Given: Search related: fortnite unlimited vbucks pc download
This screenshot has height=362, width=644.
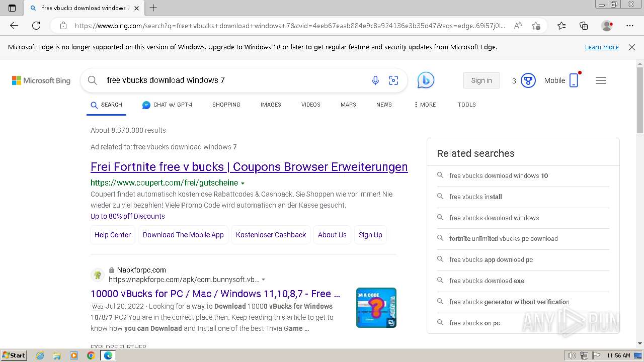Looking at the screenshot, I should 503,239.
